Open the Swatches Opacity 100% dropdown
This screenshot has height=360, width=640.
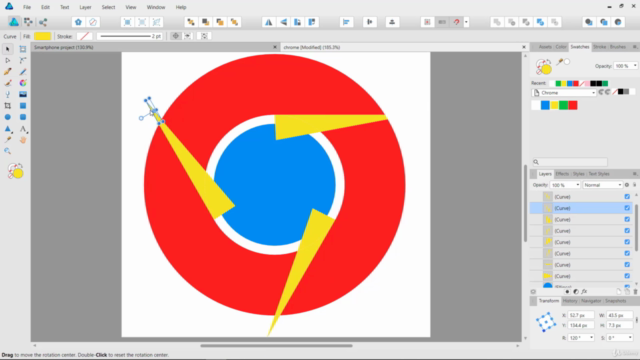click(x=635, y=66)
